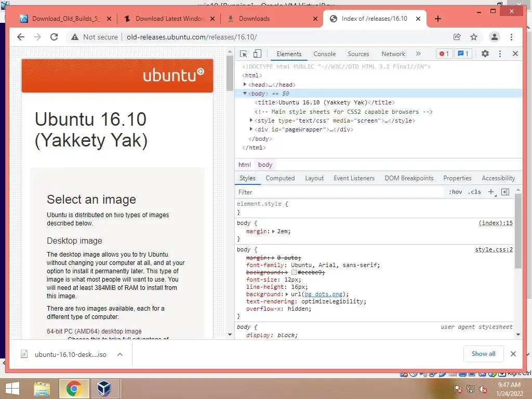
Task: Reload the page
Action: (x=54, y=37)
